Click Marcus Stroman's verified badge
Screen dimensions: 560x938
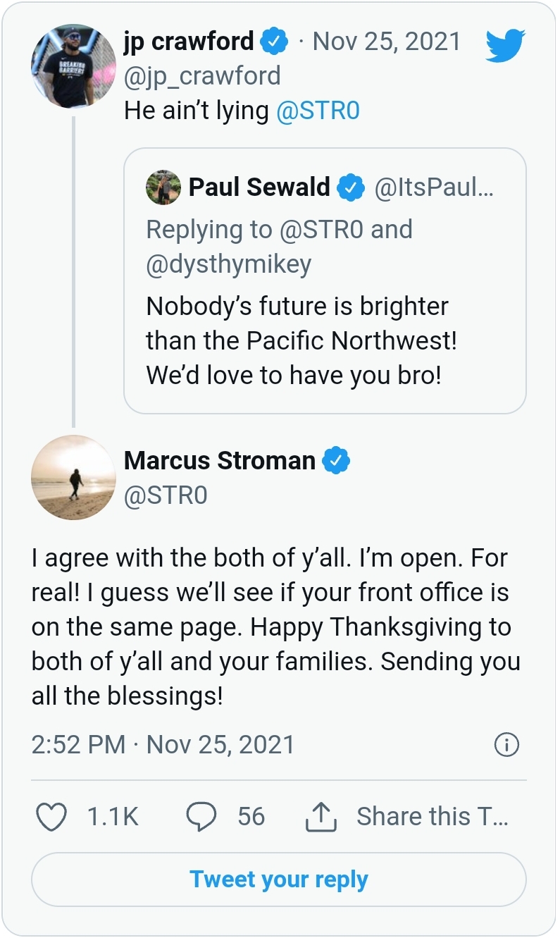tap(336, 461)
